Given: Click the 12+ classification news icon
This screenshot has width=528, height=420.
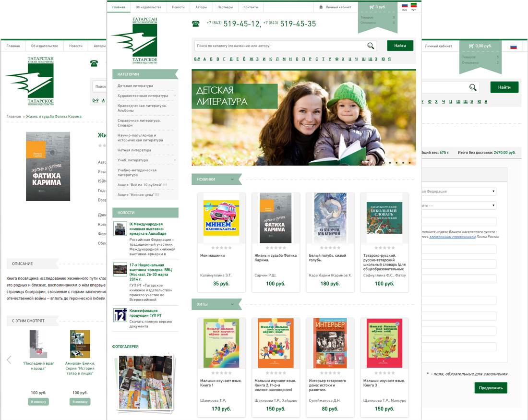Looking at the screenshot, I should (120, 315).
